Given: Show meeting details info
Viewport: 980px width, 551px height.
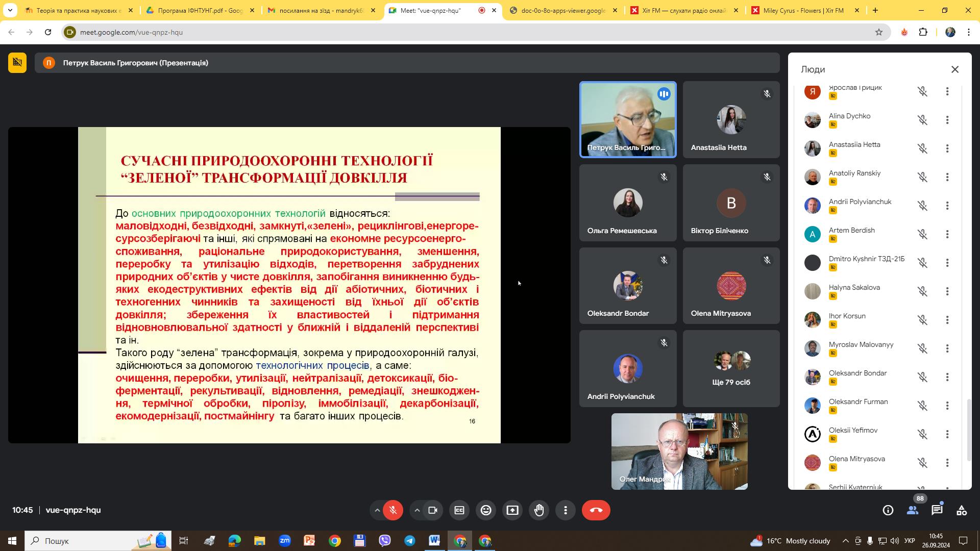Looking at the screenshot, I should (x=888, y=510).
